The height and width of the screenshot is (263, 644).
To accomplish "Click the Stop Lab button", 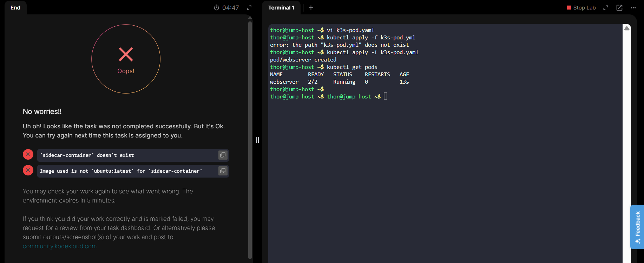I will (581, 8).
